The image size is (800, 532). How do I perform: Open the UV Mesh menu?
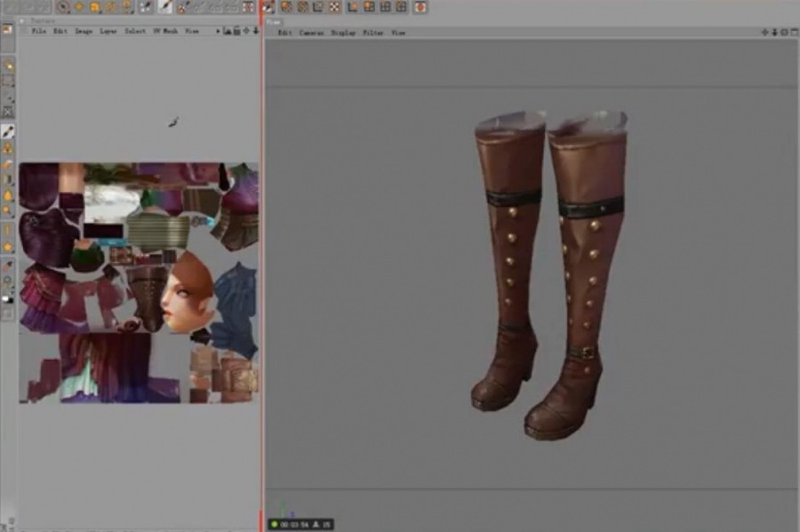(166, 31)
